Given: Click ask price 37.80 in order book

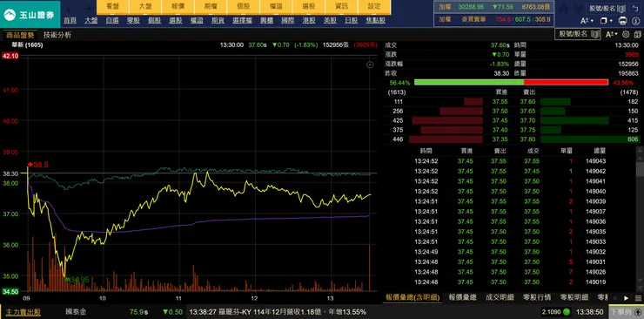Looking at the screenshot, I should 527,139.
